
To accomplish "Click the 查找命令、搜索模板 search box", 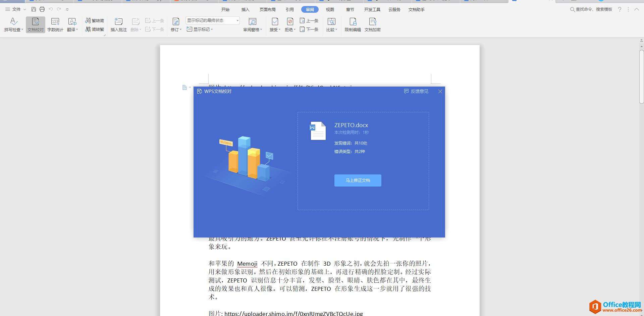I will click(x=591, y=9).
